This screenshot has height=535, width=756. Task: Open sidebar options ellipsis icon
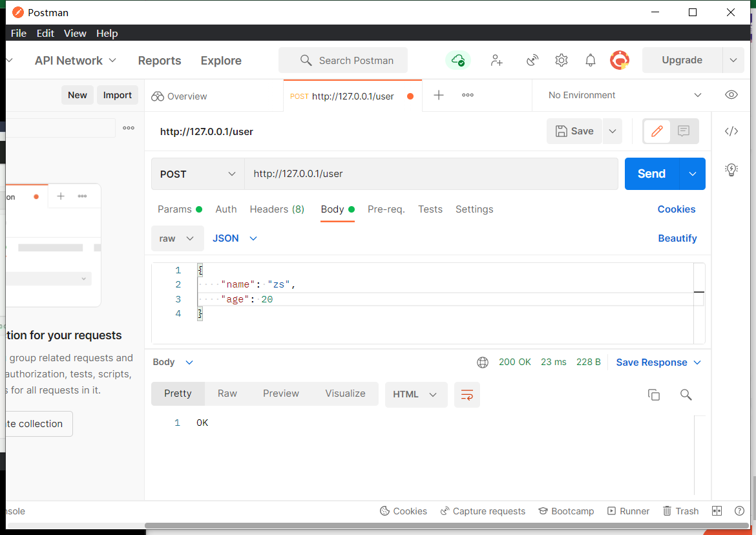[x=128, y=128]
